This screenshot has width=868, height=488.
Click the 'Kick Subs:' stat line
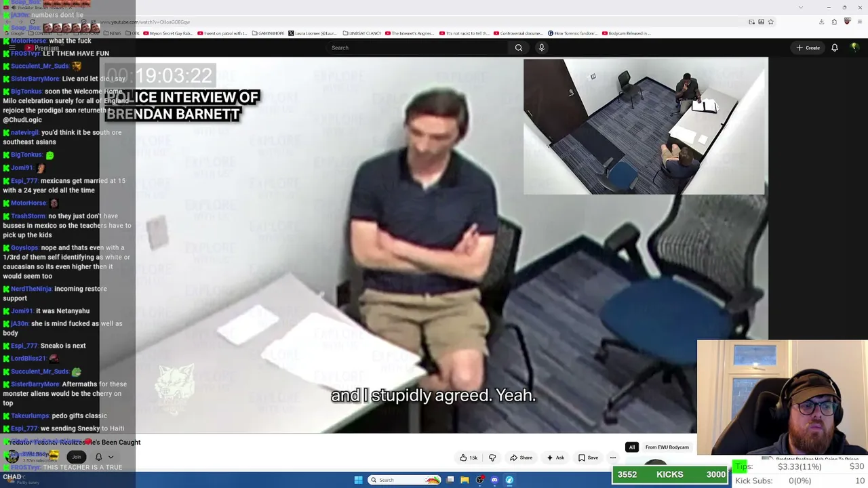(x=799, y=481)
